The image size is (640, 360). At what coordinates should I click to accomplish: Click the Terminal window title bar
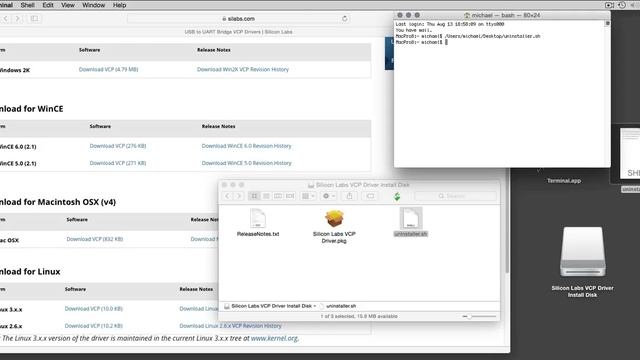coord(502,15)
